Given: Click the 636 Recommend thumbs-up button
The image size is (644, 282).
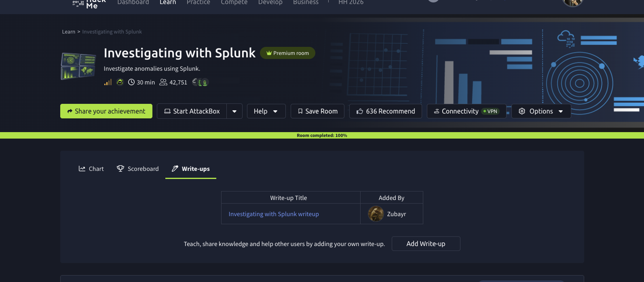Looking at the screenshot, I should pos(386,111).
